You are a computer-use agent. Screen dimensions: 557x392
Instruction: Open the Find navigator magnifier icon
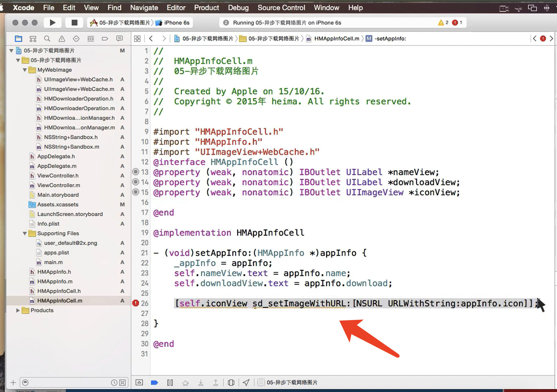pyautogui.click(x=47, y=38)
